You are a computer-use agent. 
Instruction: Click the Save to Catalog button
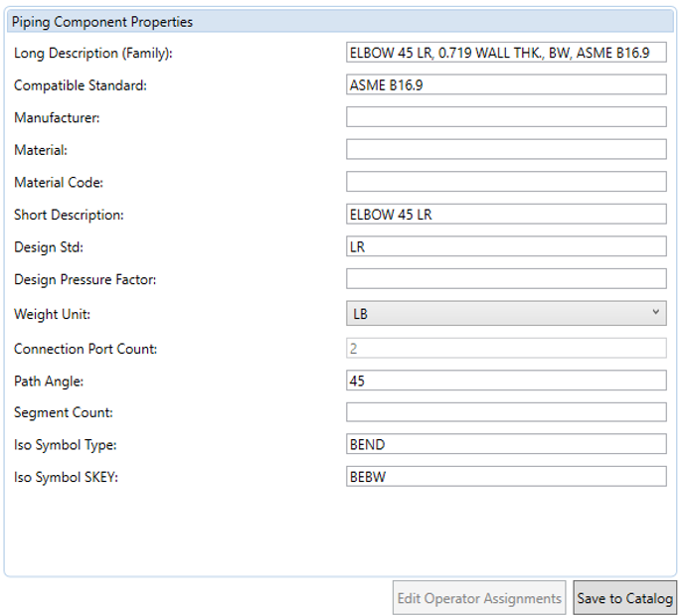625,598
